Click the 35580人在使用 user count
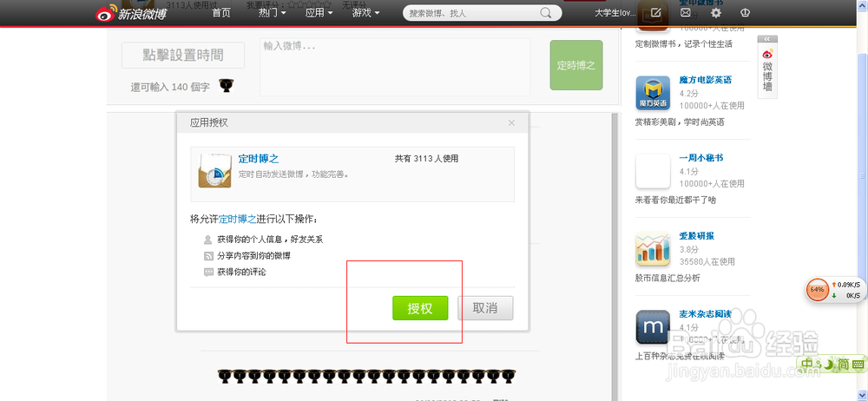 tap(707, 261)
